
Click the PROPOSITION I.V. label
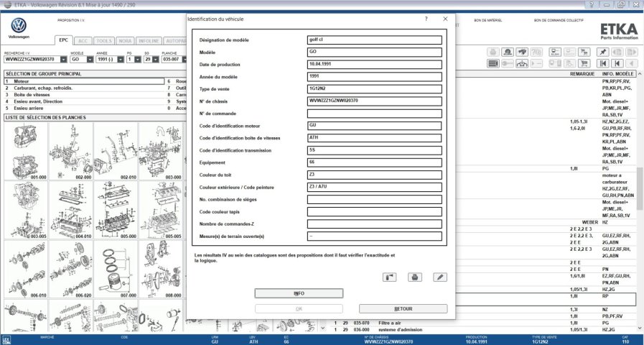pos(71,20)
